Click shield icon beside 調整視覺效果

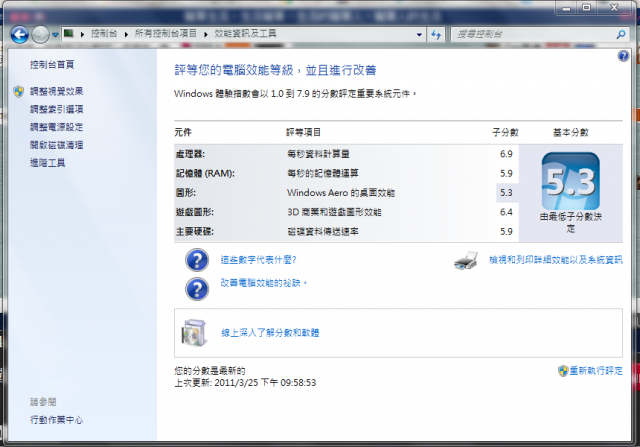point(19,91)
